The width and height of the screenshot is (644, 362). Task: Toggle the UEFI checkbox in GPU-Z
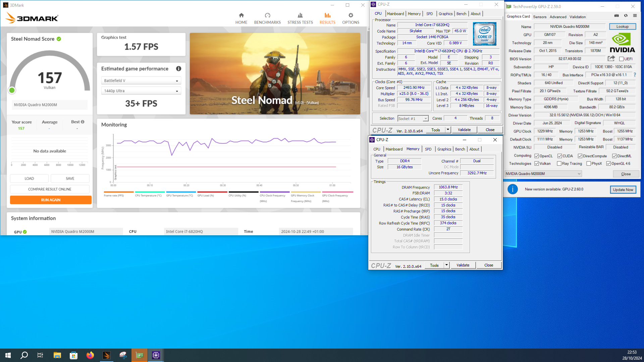(x=621, y=59)
